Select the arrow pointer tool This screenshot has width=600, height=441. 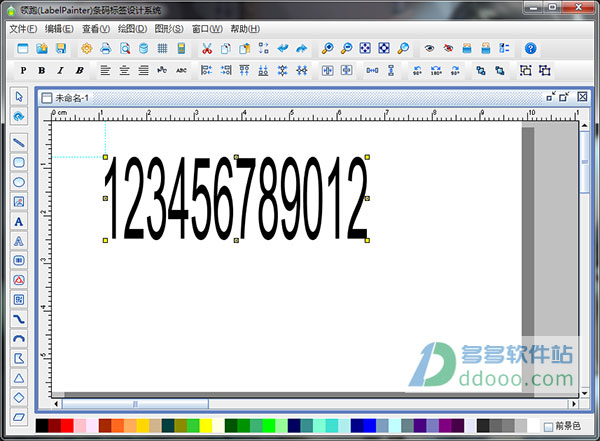19,96
